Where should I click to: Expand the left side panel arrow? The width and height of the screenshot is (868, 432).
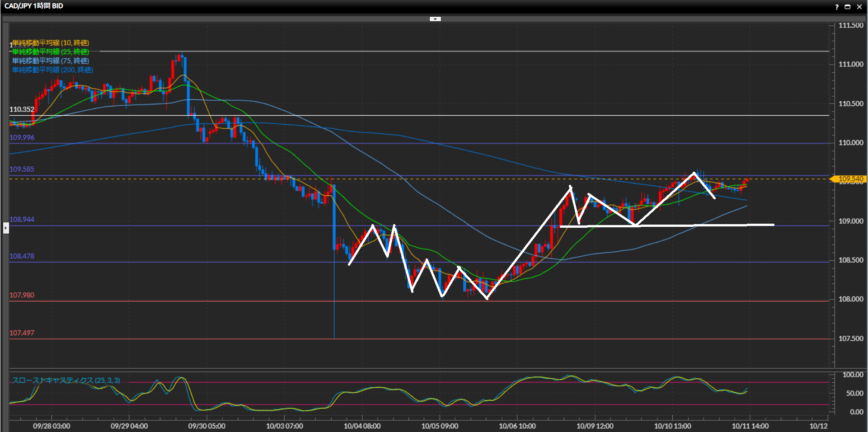[6, 228]
